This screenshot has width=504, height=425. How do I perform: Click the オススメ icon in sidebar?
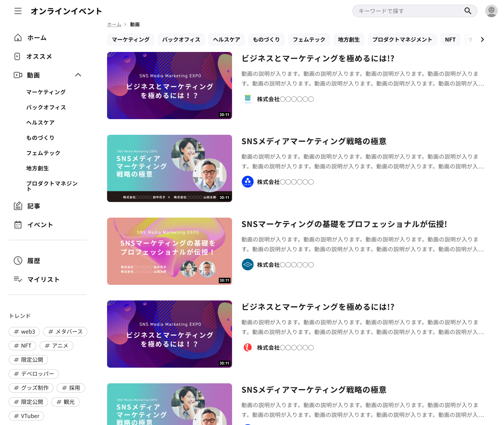(x=17, y=56)
